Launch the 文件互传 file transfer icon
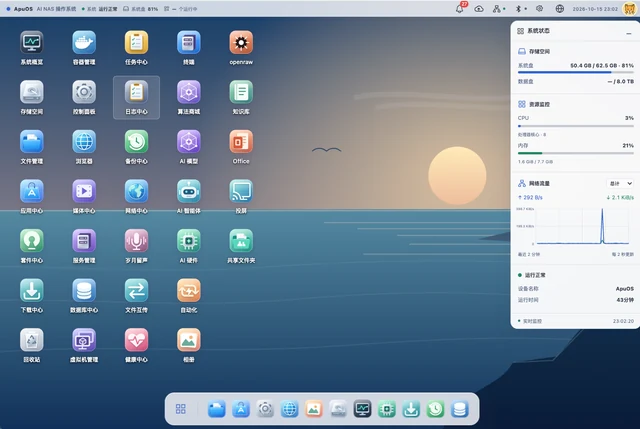Image resolution: width=640 pixels, height=429 pixels. (136, 290)
